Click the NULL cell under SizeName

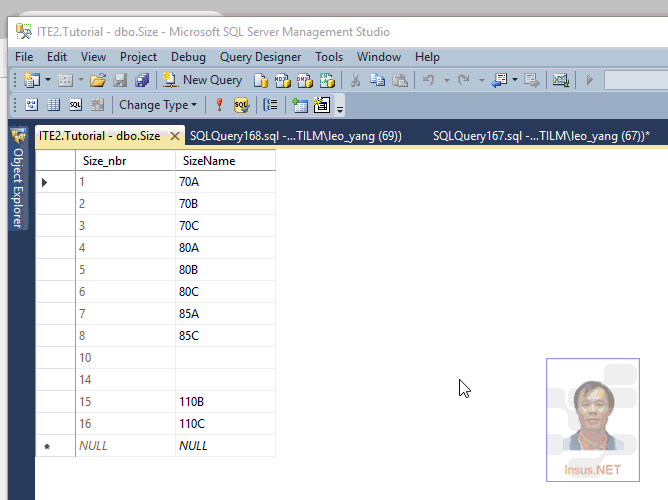[x=225, y=446]
